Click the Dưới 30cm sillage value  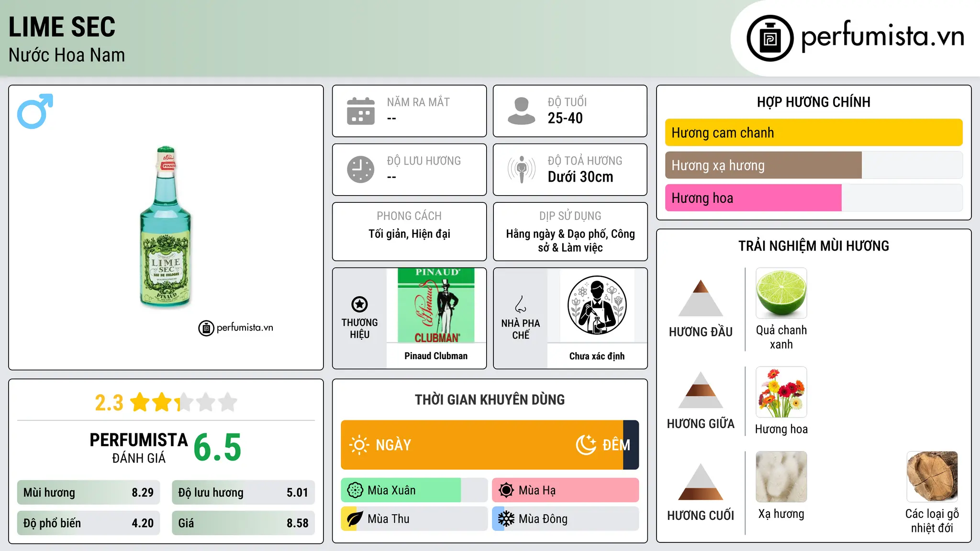point(580,177)
